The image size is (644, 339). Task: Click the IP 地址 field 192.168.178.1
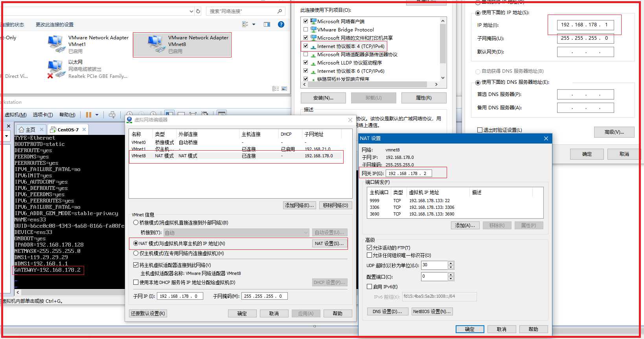click(x=585, y=25)
